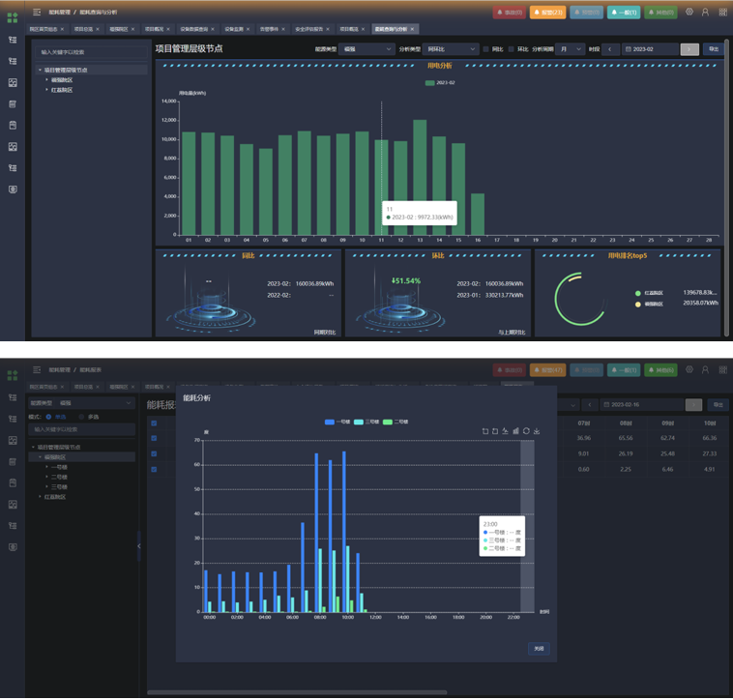The image size is (733, 700).
Task: Open the shield icon in the bottom sidebar
Action: (13, 546)
